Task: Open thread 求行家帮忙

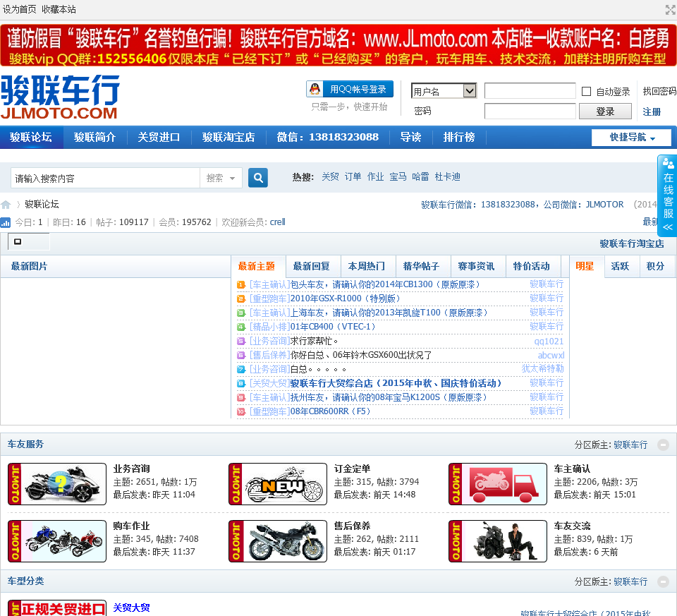Action: coord(314,341)
